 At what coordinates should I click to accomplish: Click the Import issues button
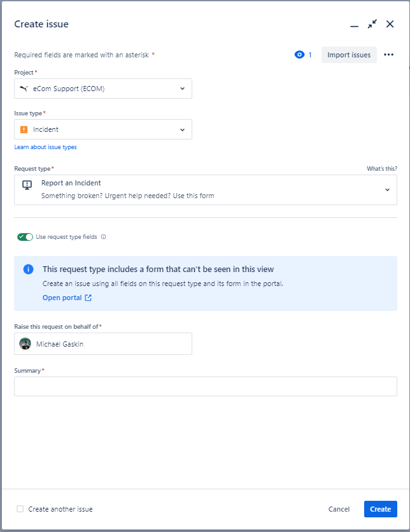(x=349, y=55)
